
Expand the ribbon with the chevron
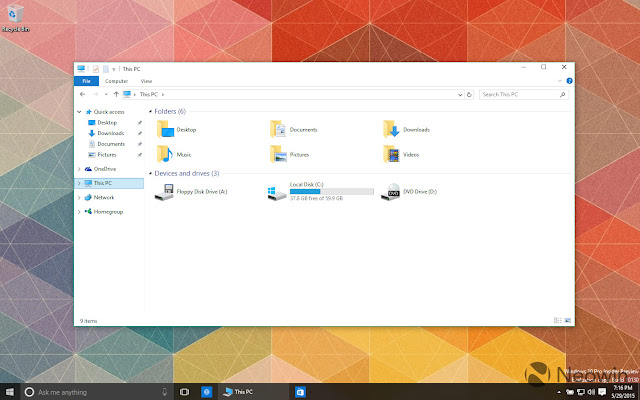pyautogui.click(x=560, y=81)
